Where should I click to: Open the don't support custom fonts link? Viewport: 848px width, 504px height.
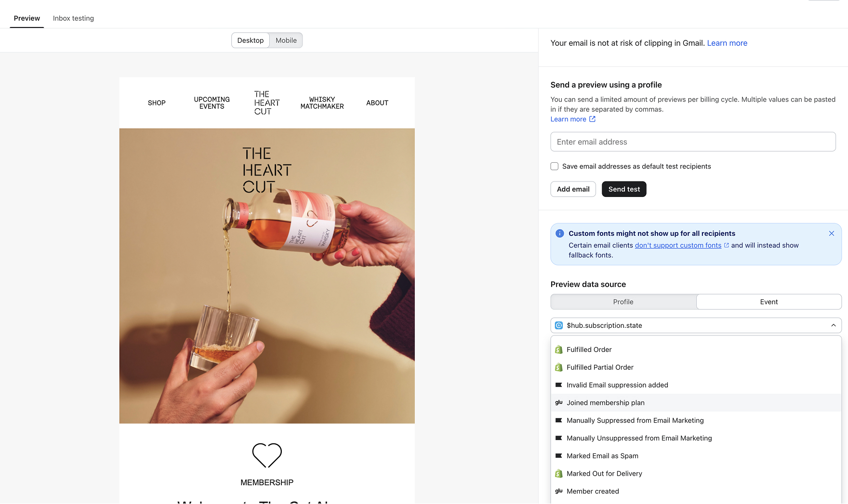tap(678, 246)
